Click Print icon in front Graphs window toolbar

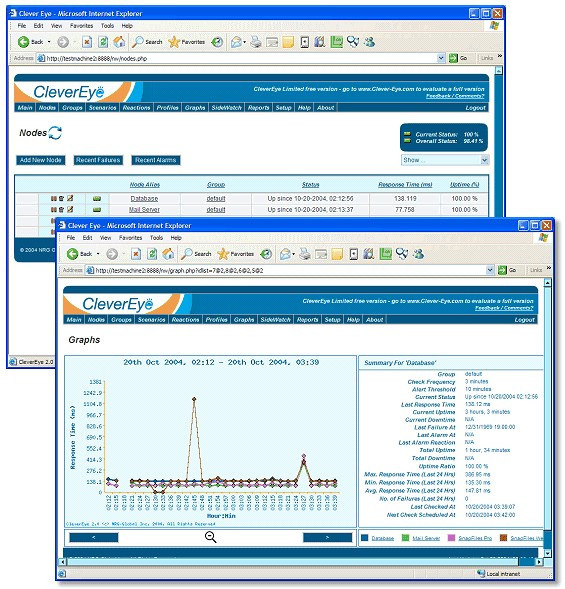click(x=305, y=254)
